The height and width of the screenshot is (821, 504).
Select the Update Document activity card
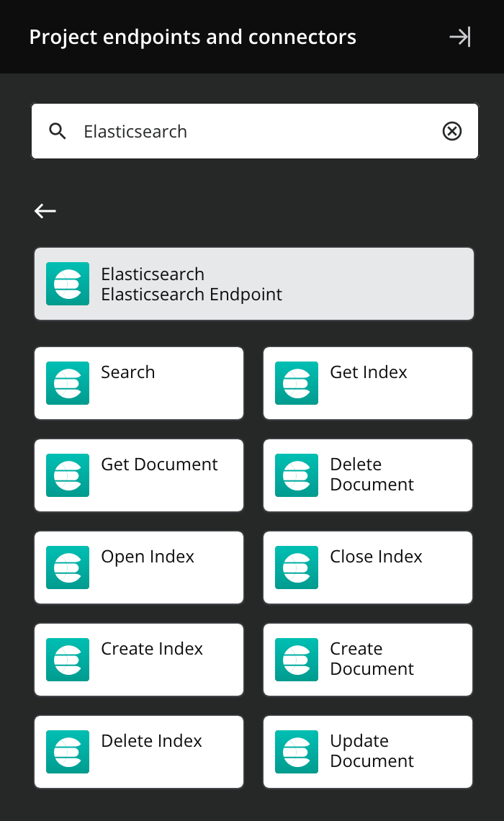click(x=368, y=752)
